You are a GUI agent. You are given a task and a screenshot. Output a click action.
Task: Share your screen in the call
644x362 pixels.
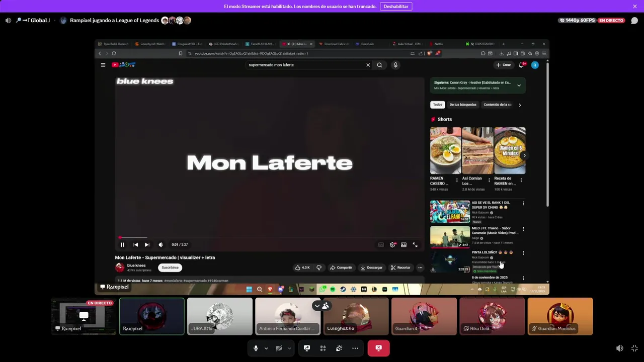[x=307, y=348]
